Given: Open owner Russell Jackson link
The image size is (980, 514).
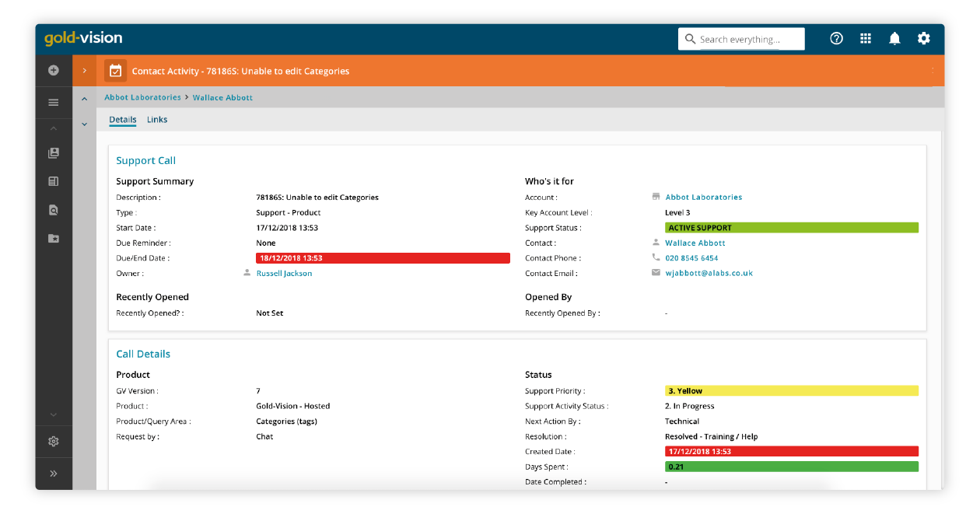Looking at the screenshot, I should [284, 274].
